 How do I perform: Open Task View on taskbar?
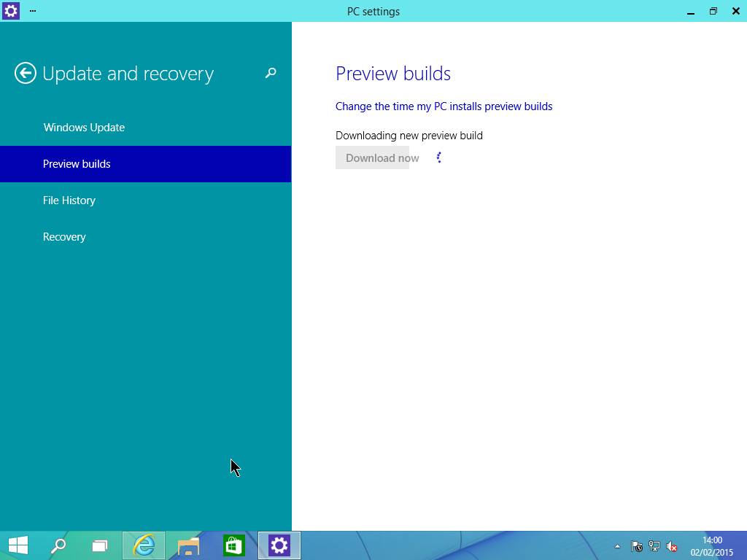coord(99,545)
